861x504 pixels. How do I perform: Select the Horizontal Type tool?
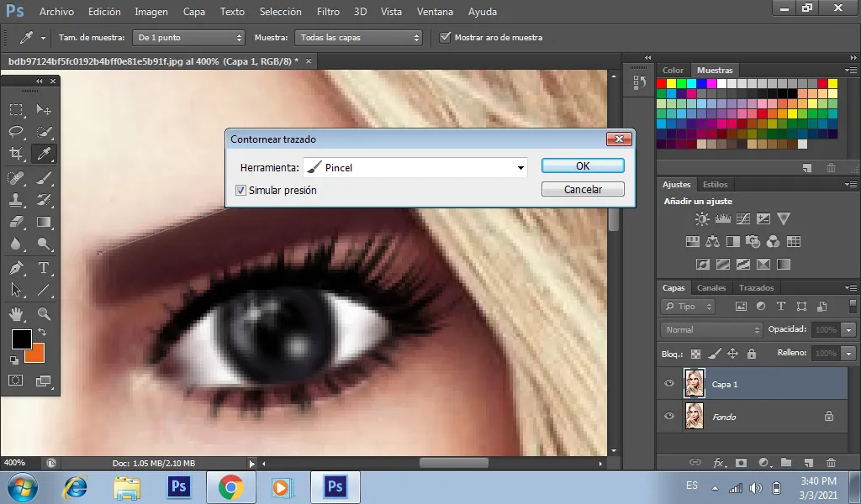(44, 268)
